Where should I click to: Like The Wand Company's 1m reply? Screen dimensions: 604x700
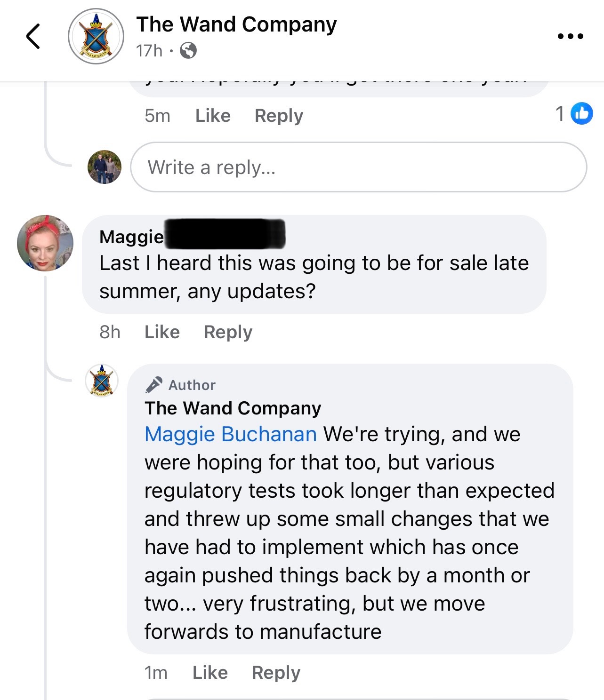coord(210,673)
